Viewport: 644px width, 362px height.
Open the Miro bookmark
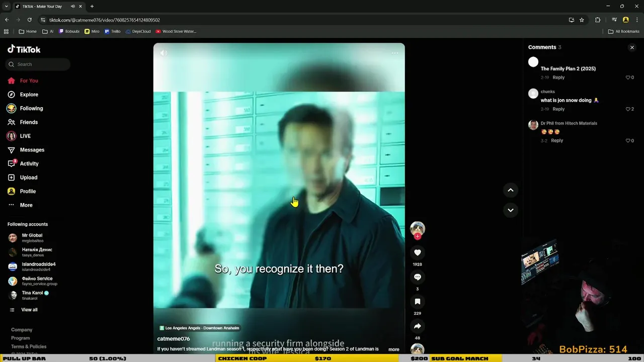click(x=92, y=31)
